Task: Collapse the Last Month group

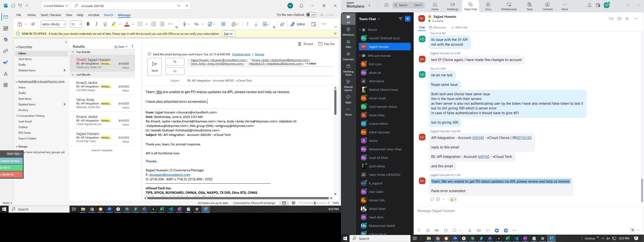Action: pyautogui.click(x=73, y=75)
